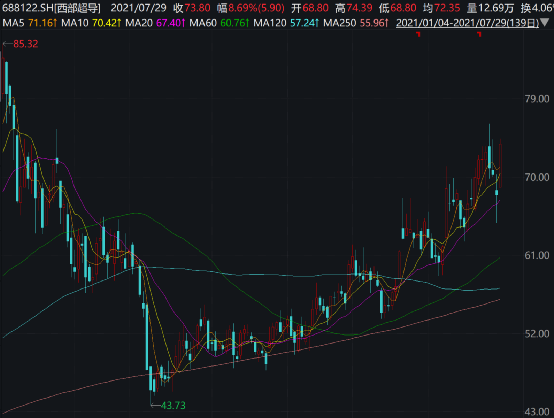
Task: Open the date range dropdown arrow
Action: (545, 23)
